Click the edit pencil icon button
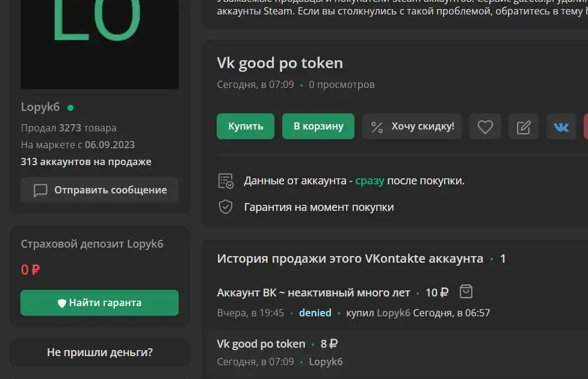 [523, 127]
